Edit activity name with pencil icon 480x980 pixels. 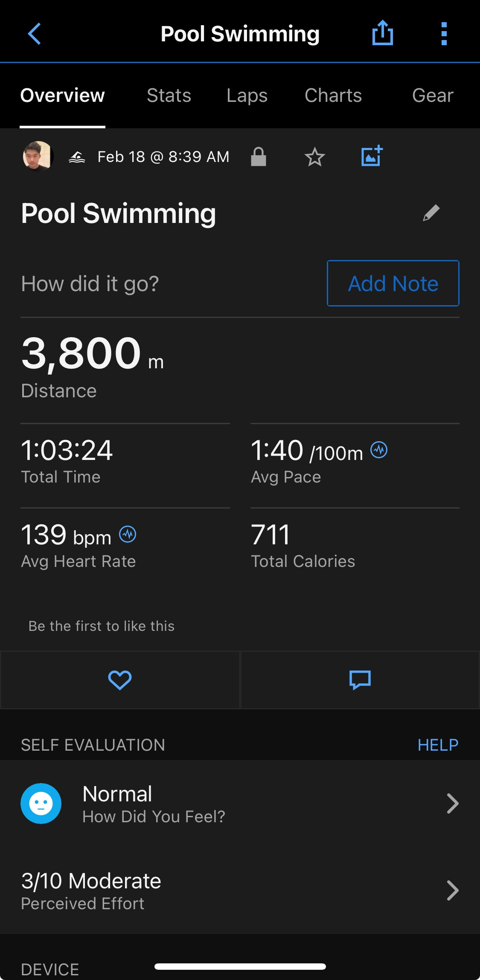[x=431, y=213]
